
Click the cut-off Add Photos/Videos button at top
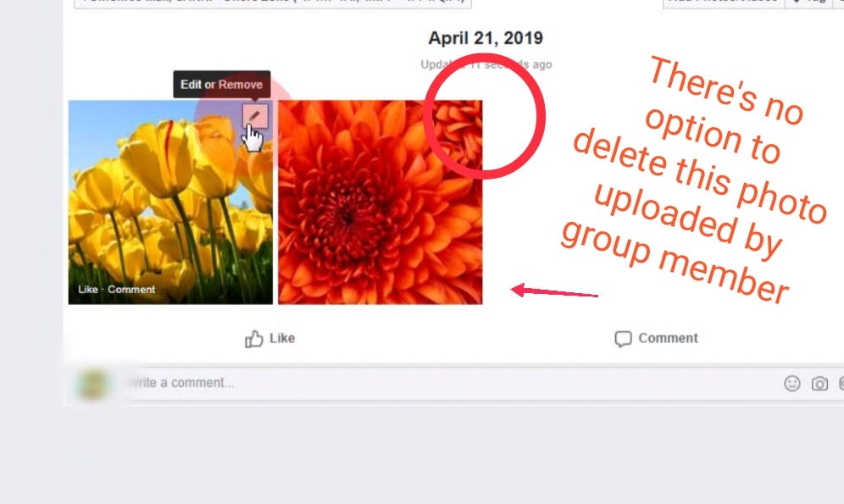point(725,3)
